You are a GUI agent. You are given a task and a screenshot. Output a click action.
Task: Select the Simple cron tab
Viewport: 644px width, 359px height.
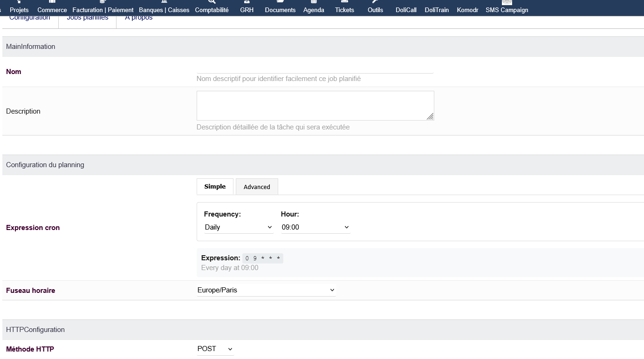point(215,186)
